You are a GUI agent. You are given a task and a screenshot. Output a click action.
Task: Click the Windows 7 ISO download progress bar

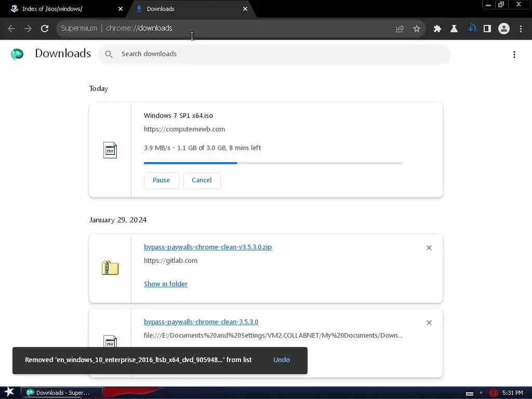(x=273, y=163)
